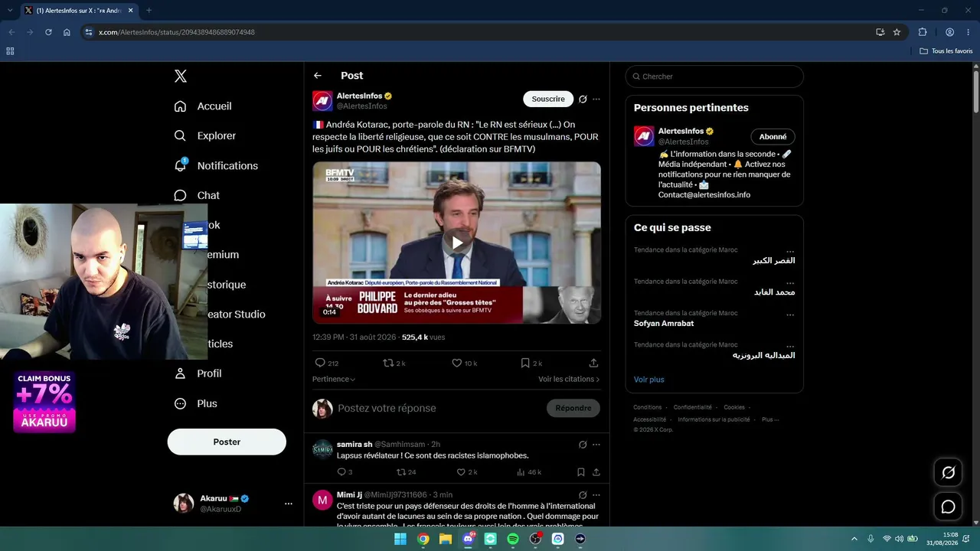Viewport: 980px width, 551px height.
Task: Go to the X logo home
Action: click(x=181, y=76)
